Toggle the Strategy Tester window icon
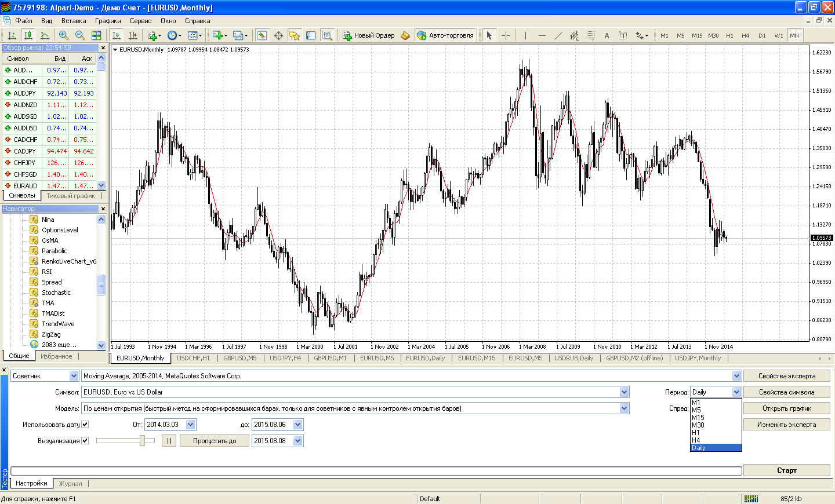 click(328, 35)
